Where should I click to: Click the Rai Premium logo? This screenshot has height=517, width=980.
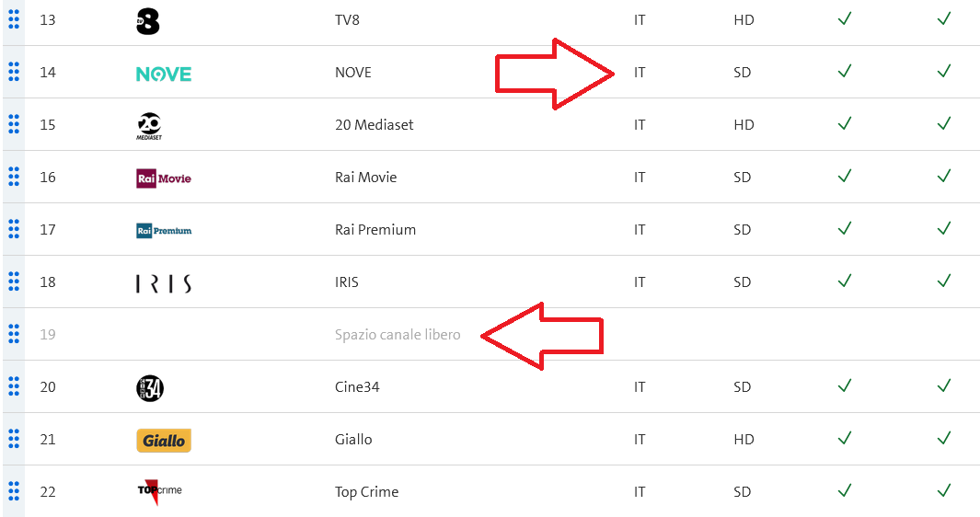[x=164, y=230]
